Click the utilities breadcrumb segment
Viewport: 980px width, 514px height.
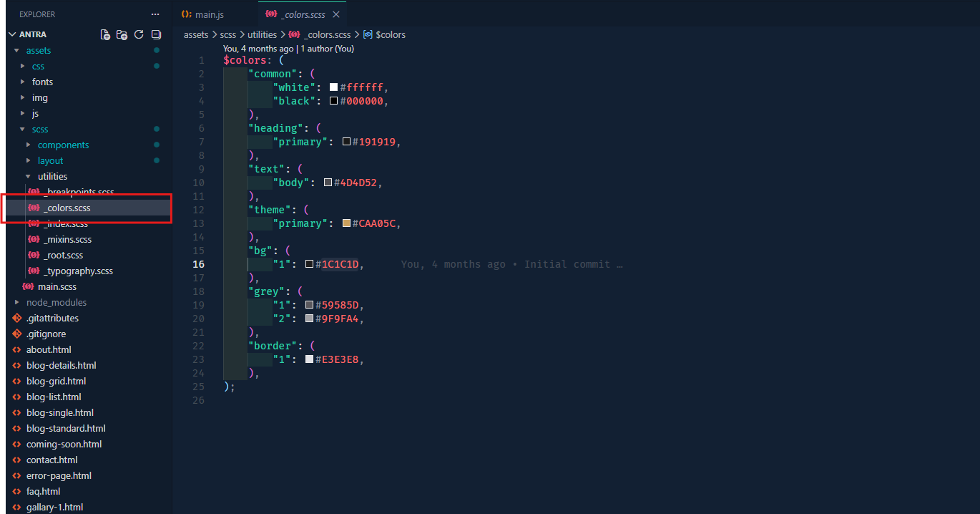(262, 34)
